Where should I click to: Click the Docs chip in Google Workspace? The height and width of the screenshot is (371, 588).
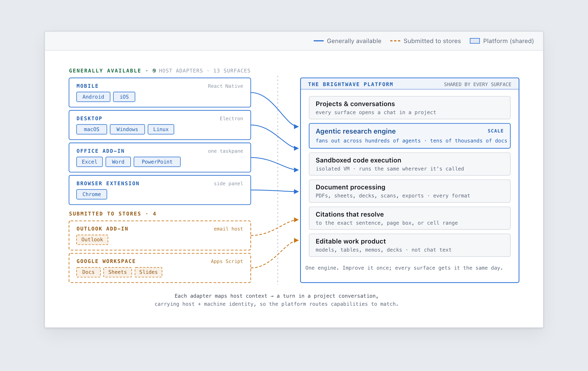(x=88, y=272)
